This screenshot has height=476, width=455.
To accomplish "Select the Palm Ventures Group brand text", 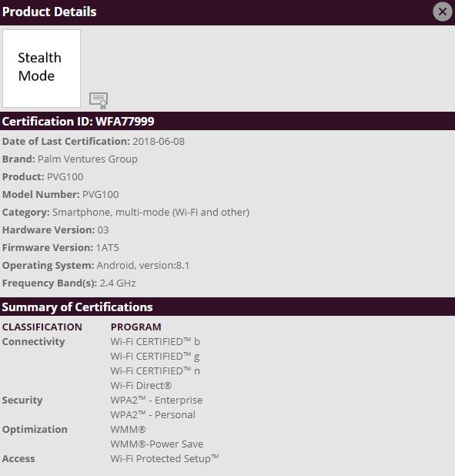I will (x=88, y=159).
